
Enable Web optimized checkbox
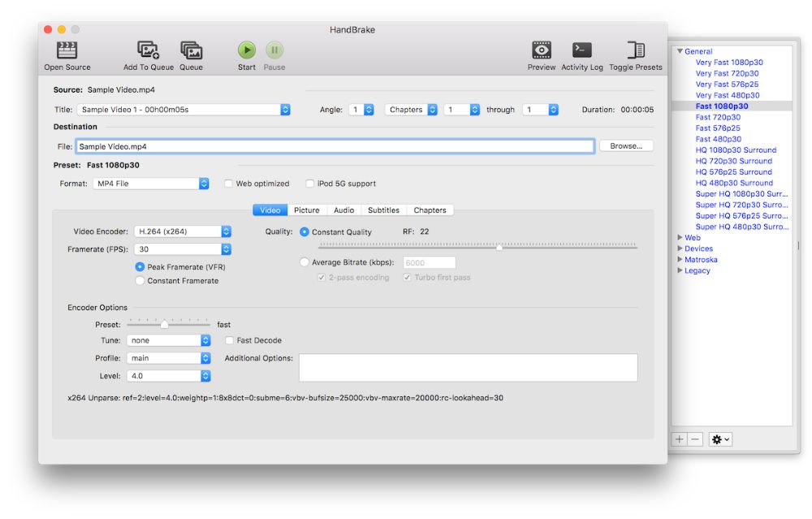coord(228,184)
